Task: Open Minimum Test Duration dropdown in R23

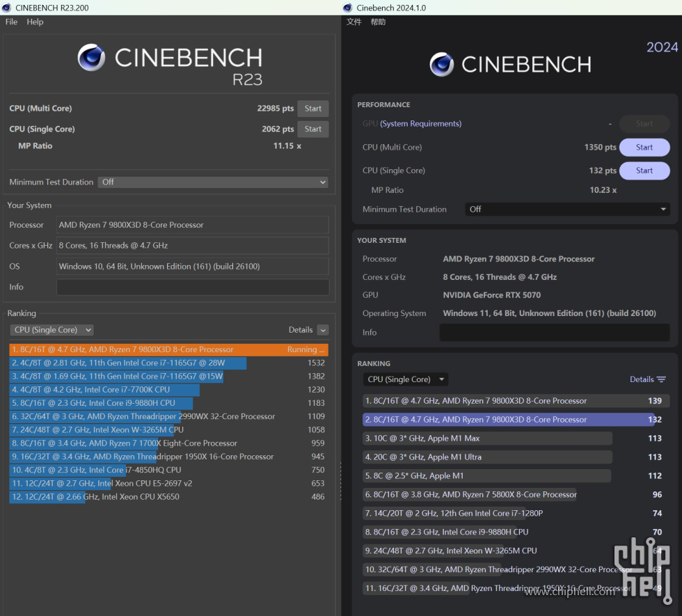Action: click(x=213, y=182)
